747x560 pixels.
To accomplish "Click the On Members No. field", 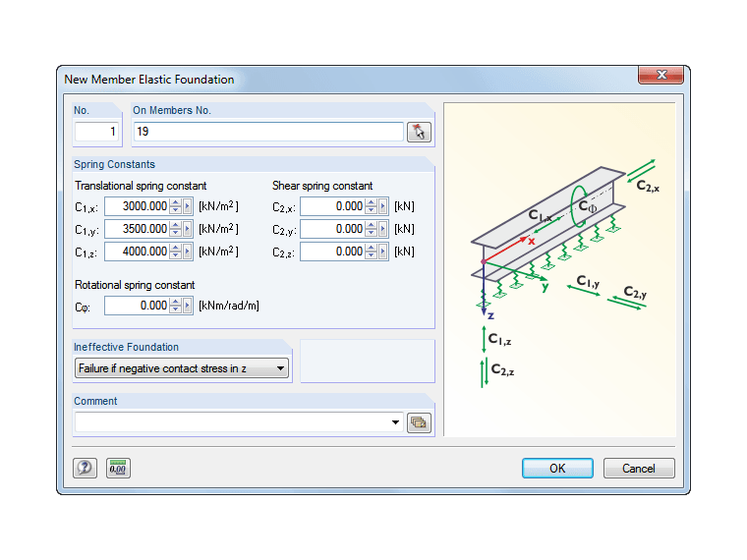I will click(268, 132).
